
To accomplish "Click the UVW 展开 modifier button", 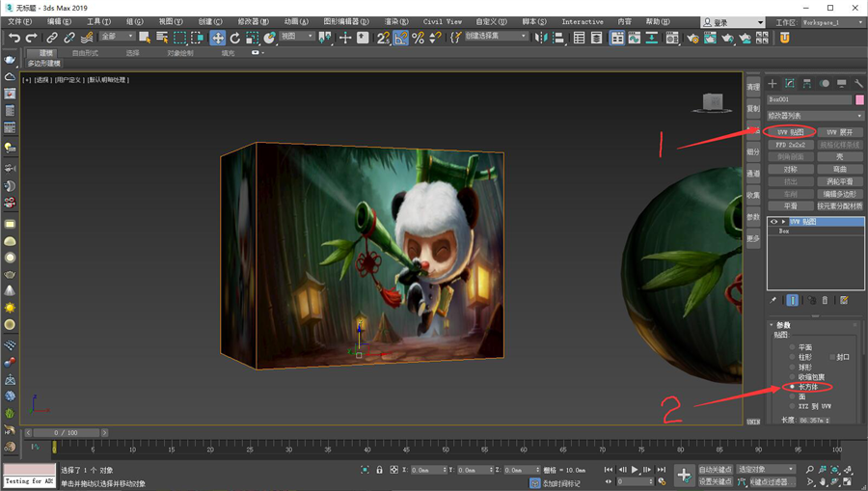I will 840,132.
